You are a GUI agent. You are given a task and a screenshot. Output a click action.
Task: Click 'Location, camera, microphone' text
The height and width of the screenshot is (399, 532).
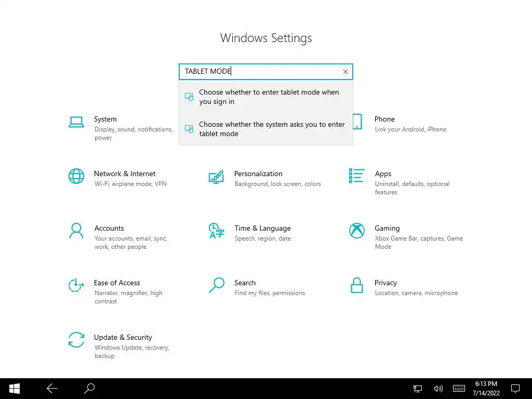(416, 293)
